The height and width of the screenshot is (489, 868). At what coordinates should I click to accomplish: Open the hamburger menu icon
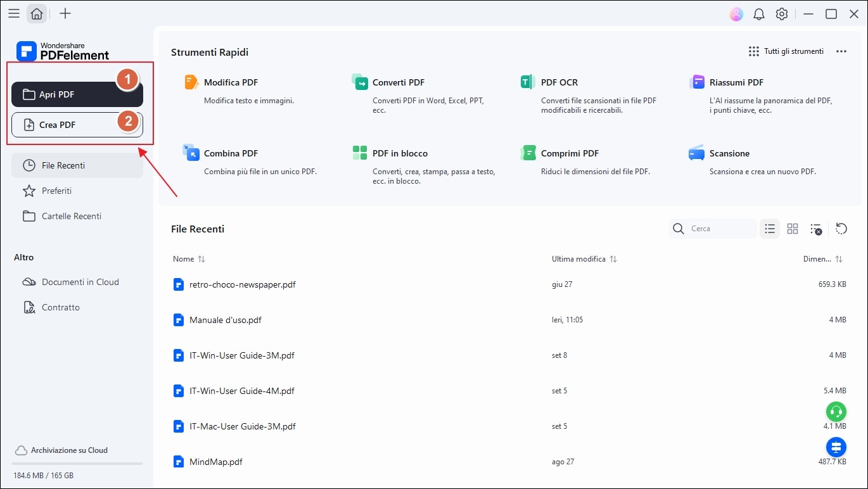(13, 13)
